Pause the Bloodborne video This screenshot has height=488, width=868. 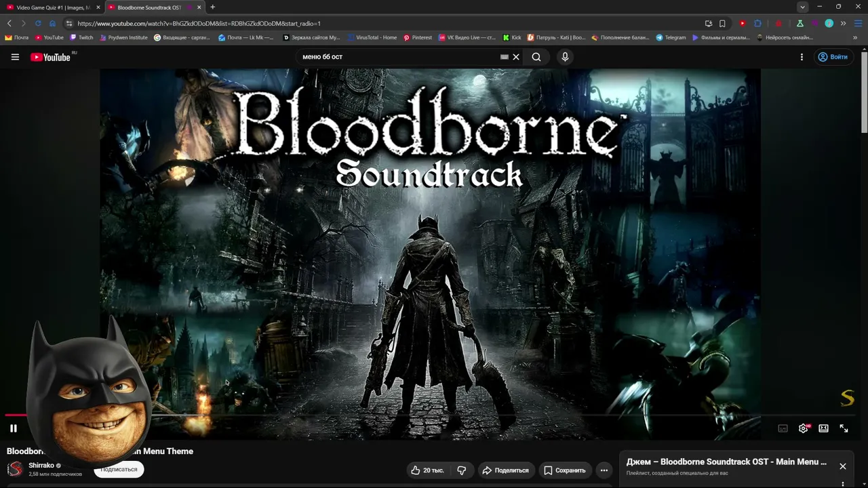(x=13, y=428)
